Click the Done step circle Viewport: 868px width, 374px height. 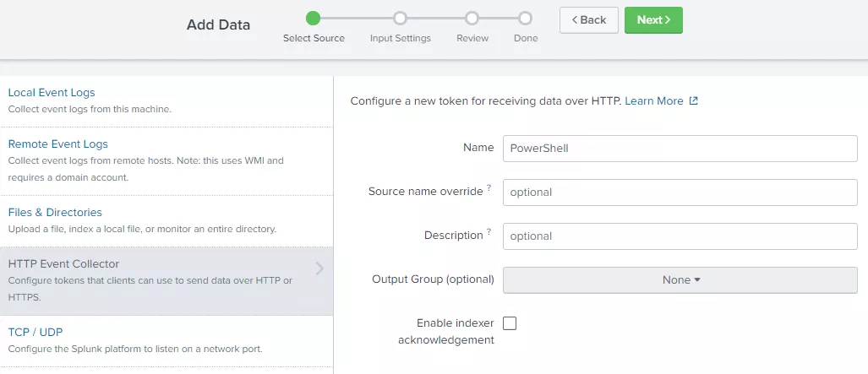526,19
